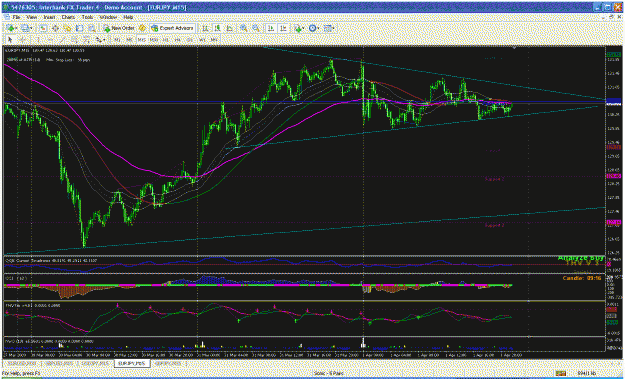Switch timeframe to M1
The image size is (625, 379).
[117, 39]
